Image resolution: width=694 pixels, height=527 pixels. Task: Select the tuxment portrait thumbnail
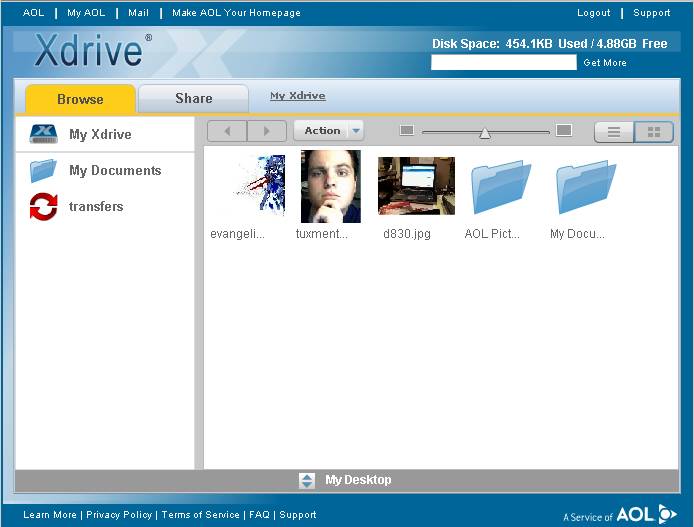(330, 186)
